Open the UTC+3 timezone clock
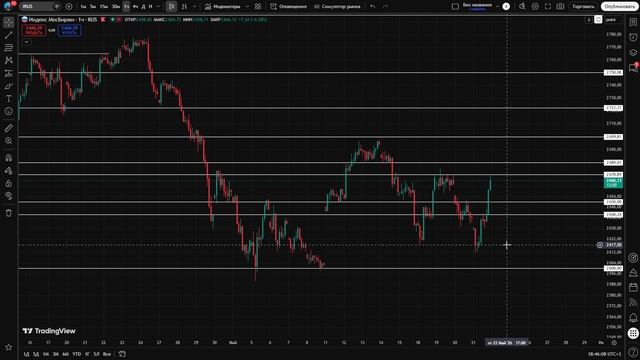 604,354
